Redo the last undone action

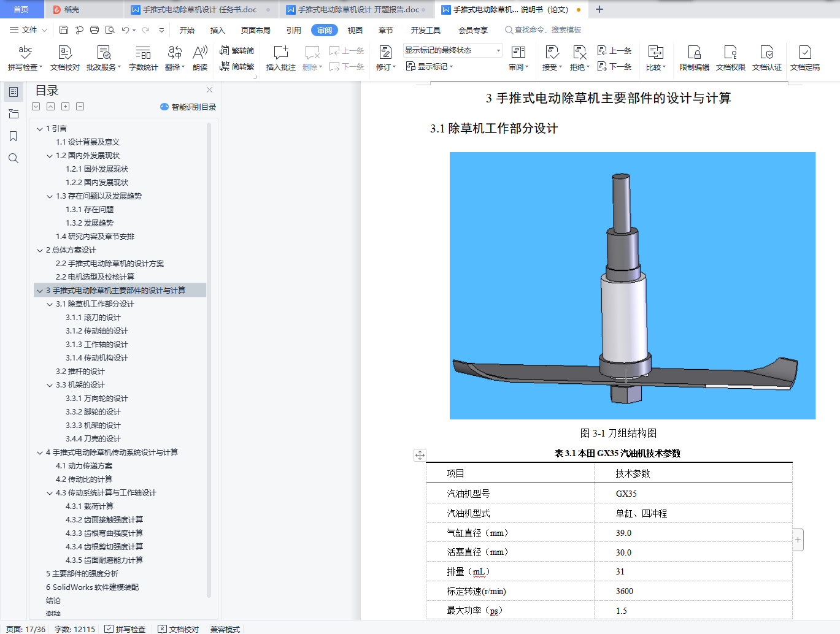pos(145,30)
